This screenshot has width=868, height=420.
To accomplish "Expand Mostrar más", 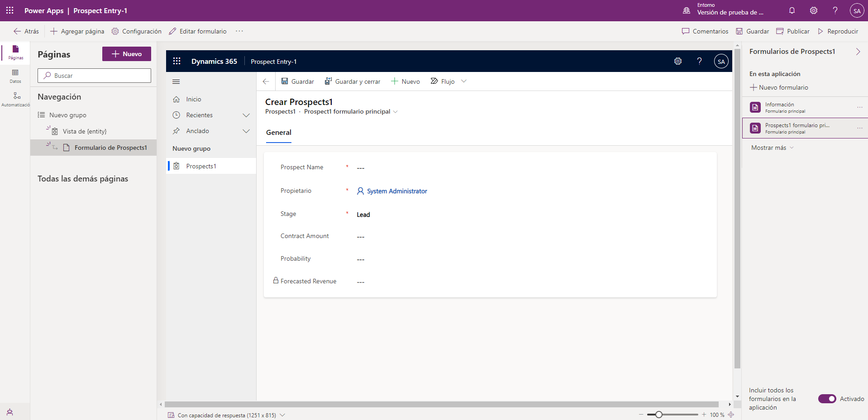I will pos(773,148).
